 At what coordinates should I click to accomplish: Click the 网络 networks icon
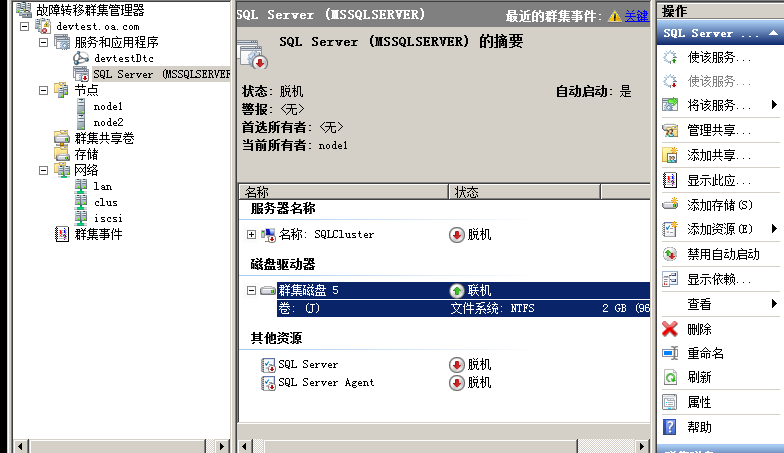click(62, 170)
